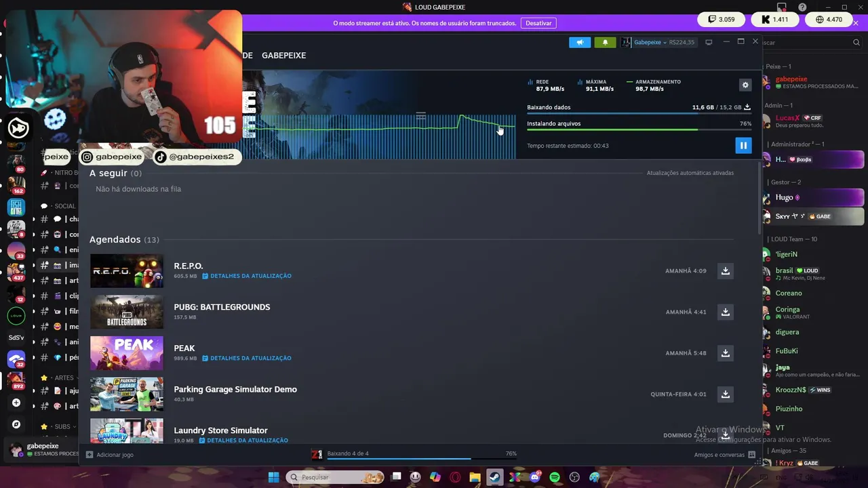868x488 pixels.
Task: Open downloads settings gear icon
Action: (x=745, y=85)
